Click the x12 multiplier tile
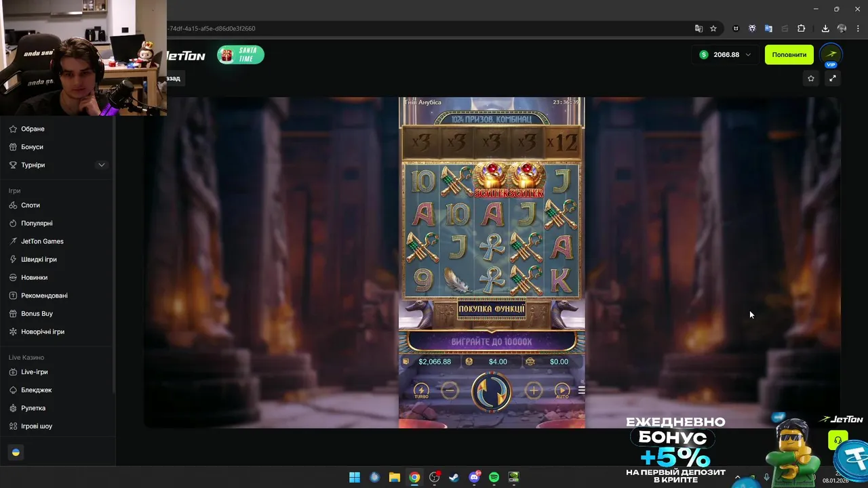The height and width of the screenshot is (488, 868). pos(562,143)
